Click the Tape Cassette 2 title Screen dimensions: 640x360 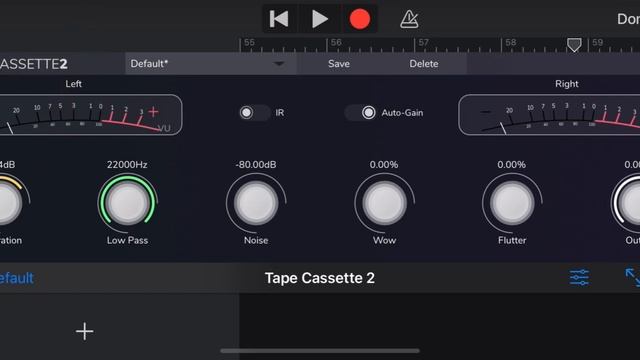coord(320,278)
